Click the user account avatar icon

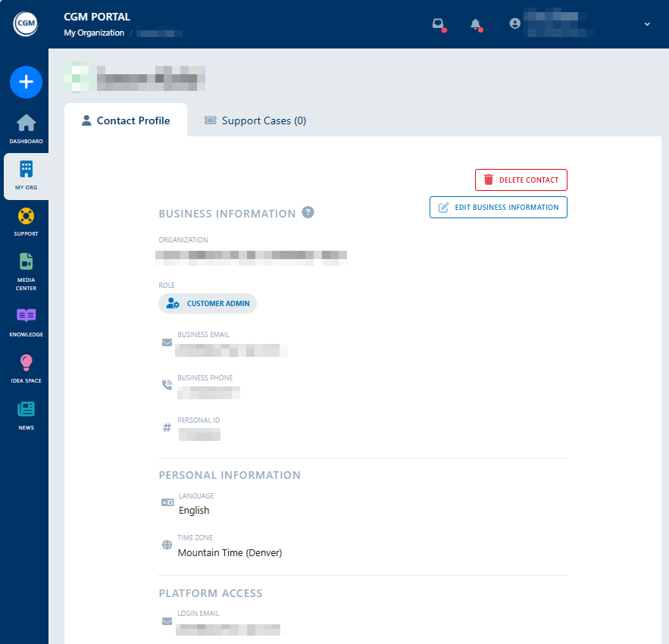pyautogui.click(x=515, y=23)
